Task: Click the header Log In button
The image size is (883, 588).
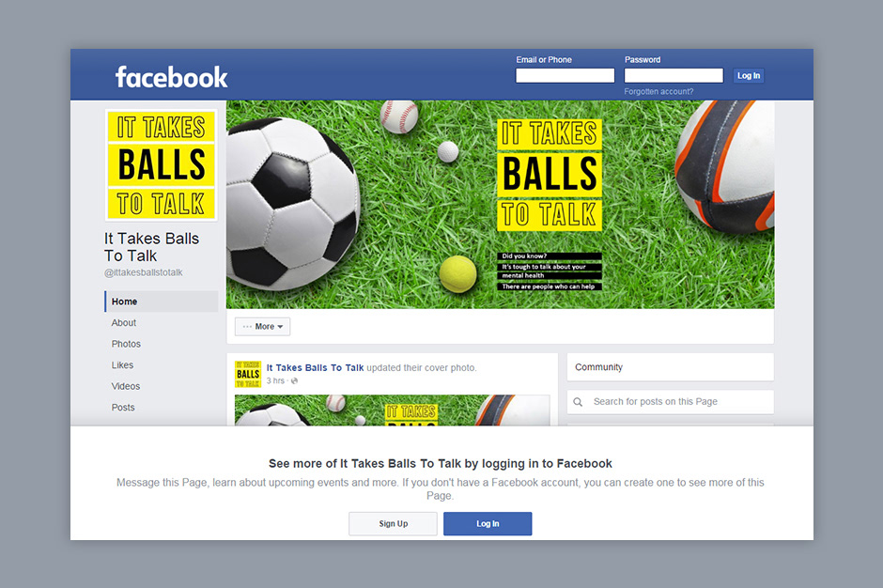Action: (749, 75)
